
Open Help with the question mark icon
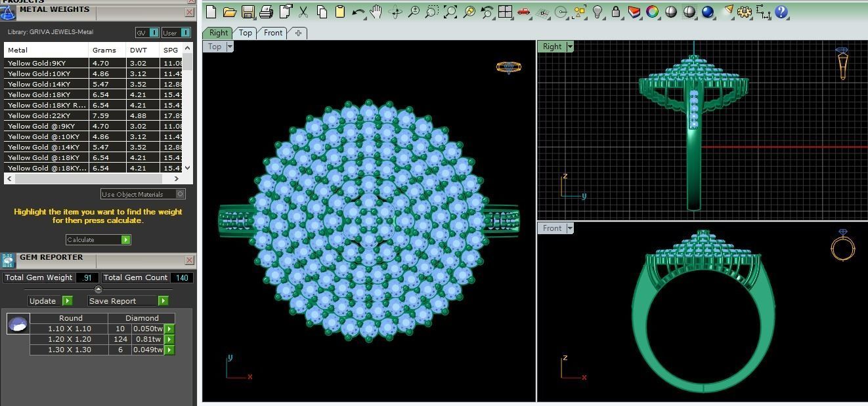click(781, 11)
